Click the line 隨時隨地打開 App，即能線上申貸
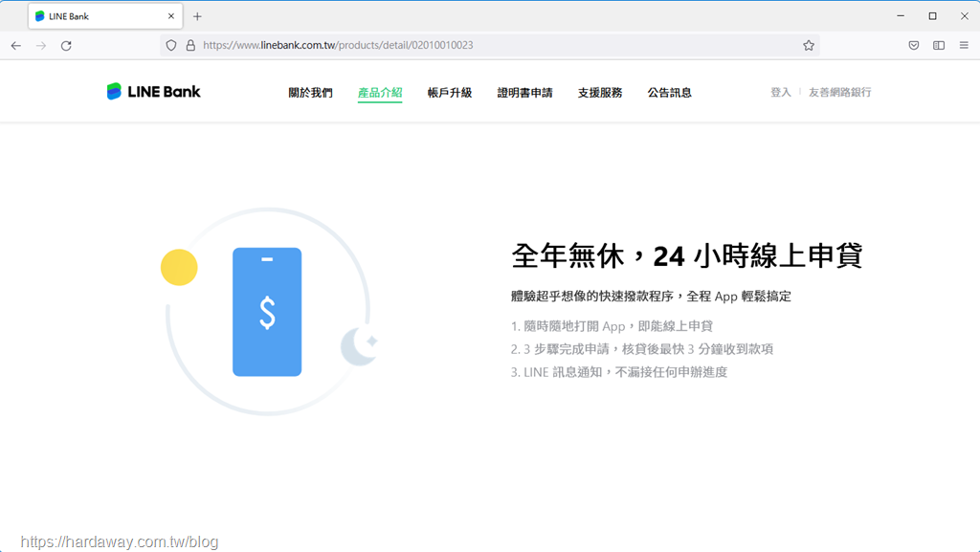 (x=612, y=326)
